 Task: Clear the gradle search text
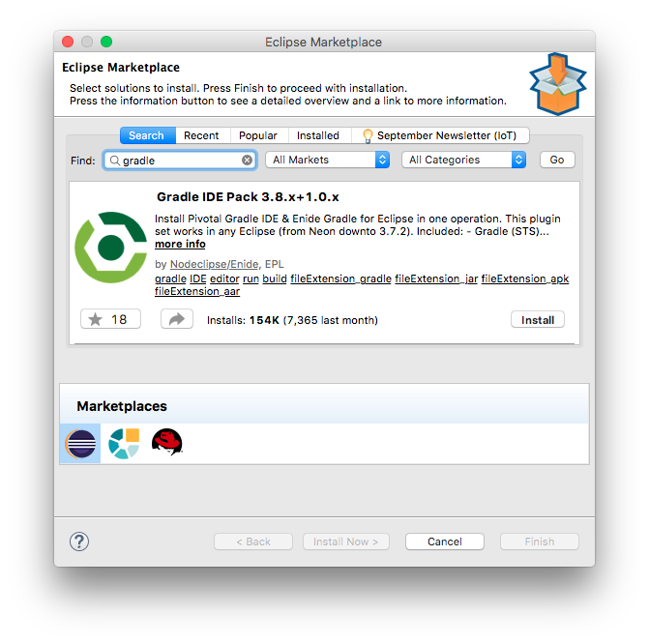(247, 161)
